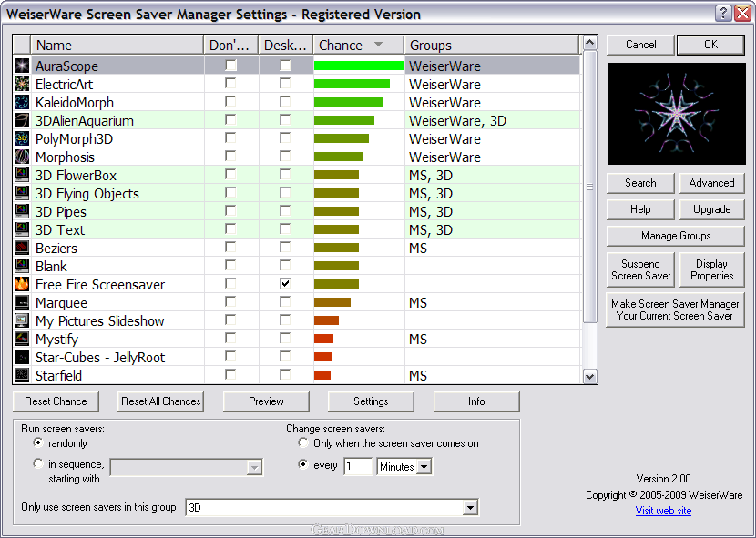Click the Mystify chance bar
Viewport: 756px width, 538px height.
tap(323, 339)
